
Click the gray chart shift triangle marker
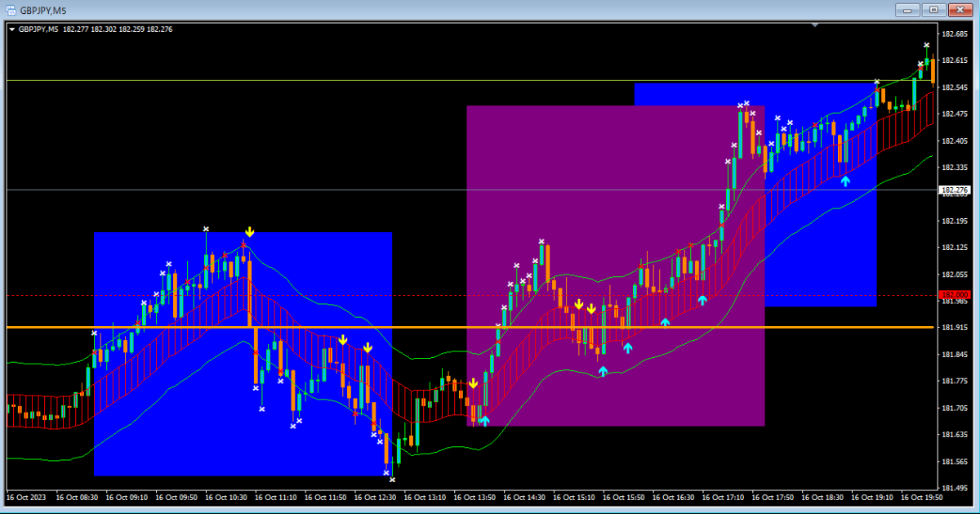pyautogui.click(x=814, y=25)
